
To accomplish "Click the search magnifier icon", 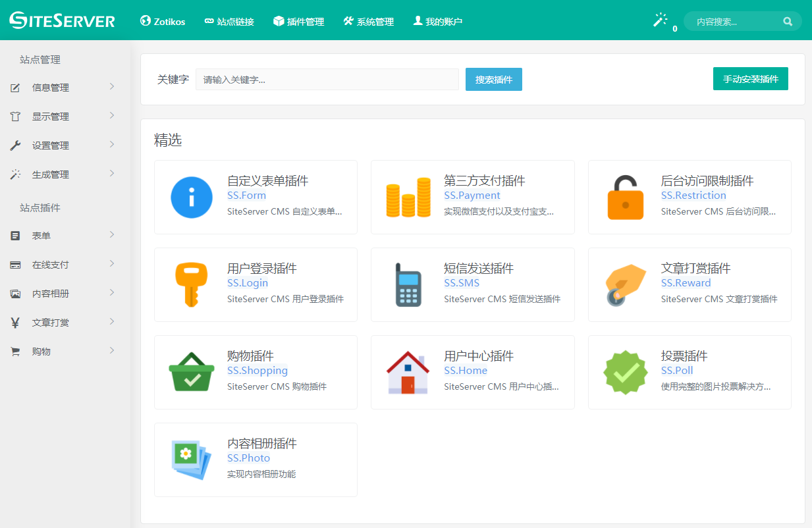I will (x=788, y=22).
